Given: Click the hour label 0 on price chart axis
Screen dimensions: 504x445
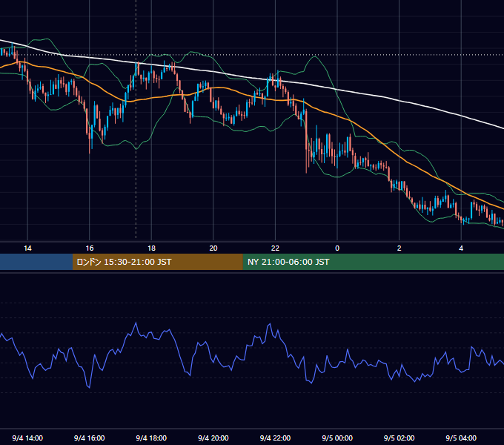Looking at the screenshot, I should point(337,248).
